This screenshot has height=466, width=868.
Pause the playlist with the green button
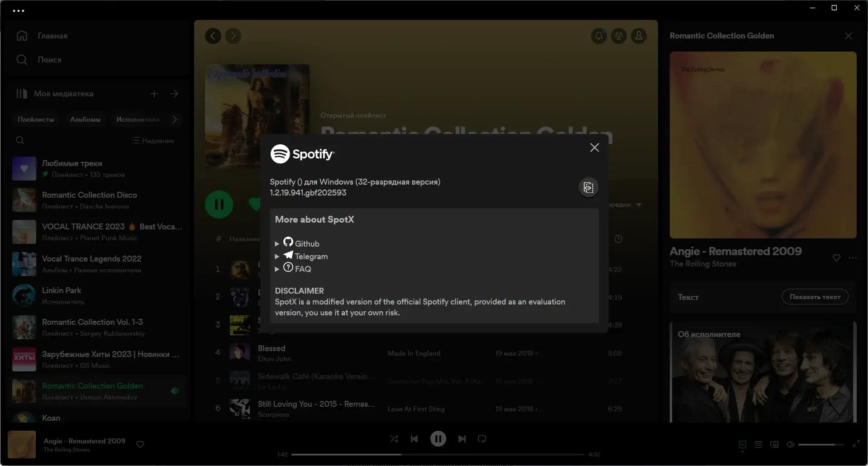point(219,204)
